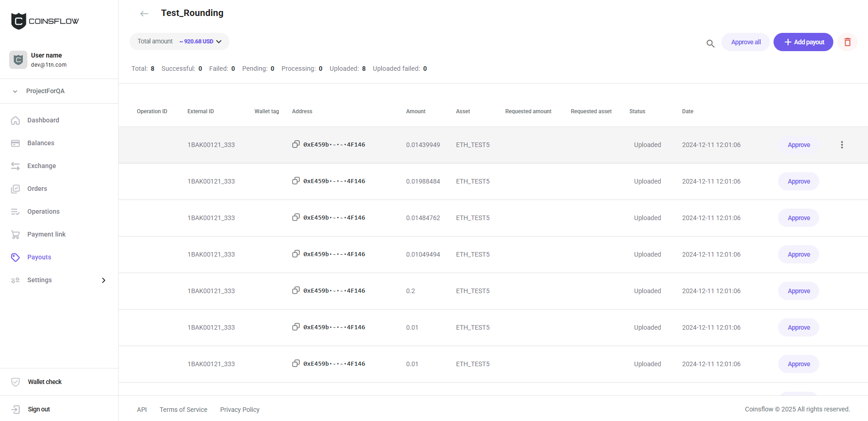
Task: Select Wallet check in the sidebar
Action: click(44, 382)
